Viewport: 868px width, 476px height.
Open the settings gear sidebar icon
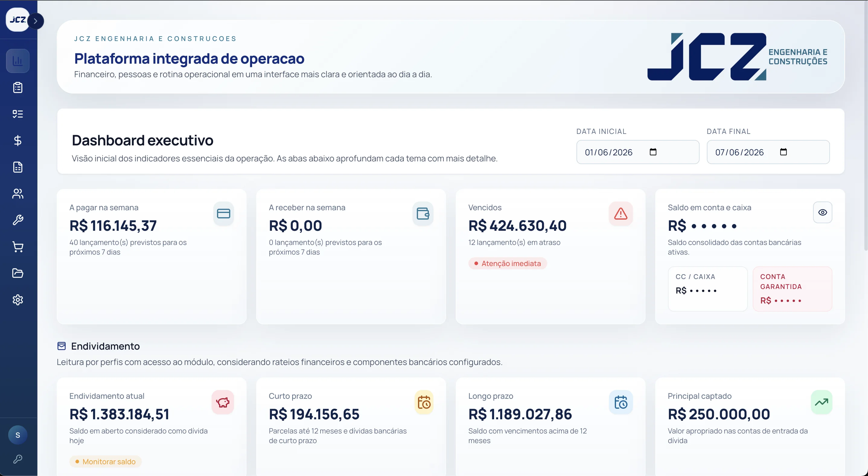(x=18, y=300)
